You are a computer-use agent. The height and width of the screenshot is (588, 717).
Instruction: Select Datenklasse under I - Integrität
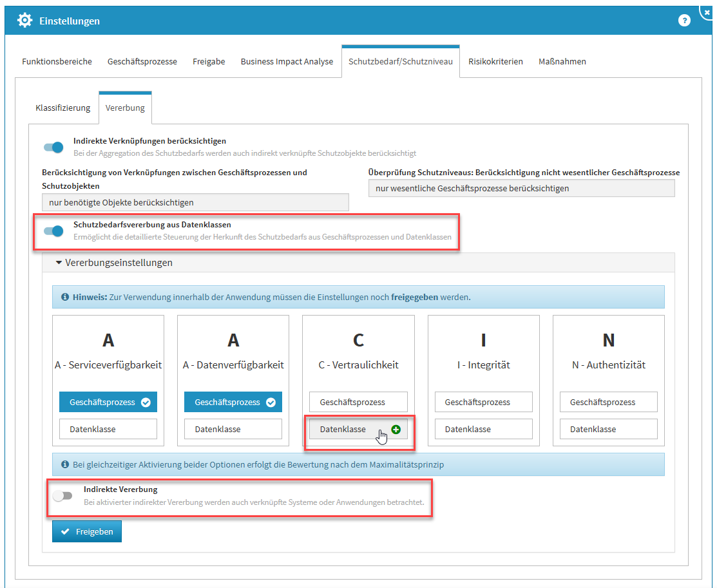(x=483, y=429)
